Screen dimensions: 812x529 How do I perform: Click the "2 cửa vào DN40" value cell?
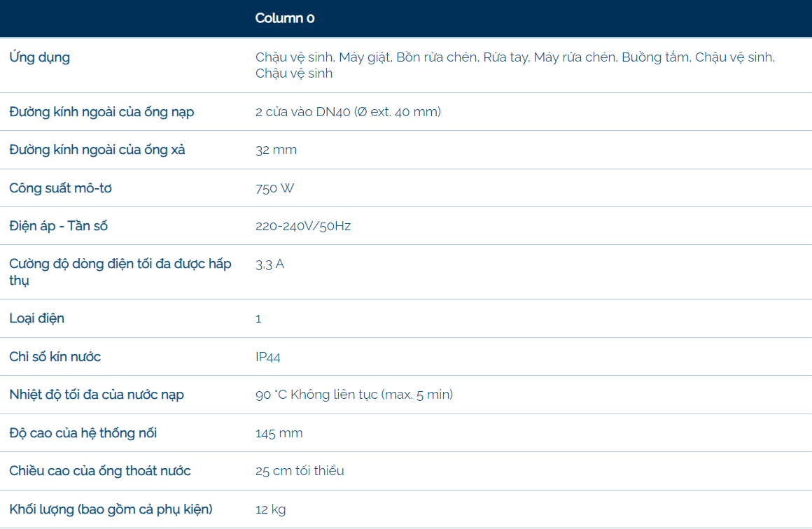(x=348, y=112)
